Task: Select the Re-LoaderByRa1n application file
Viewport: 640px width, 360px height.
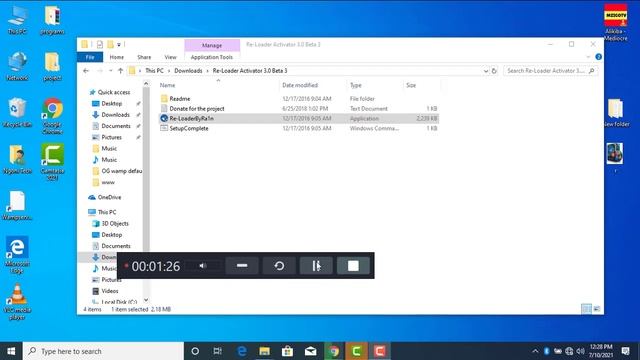Action: coord(299,118)
